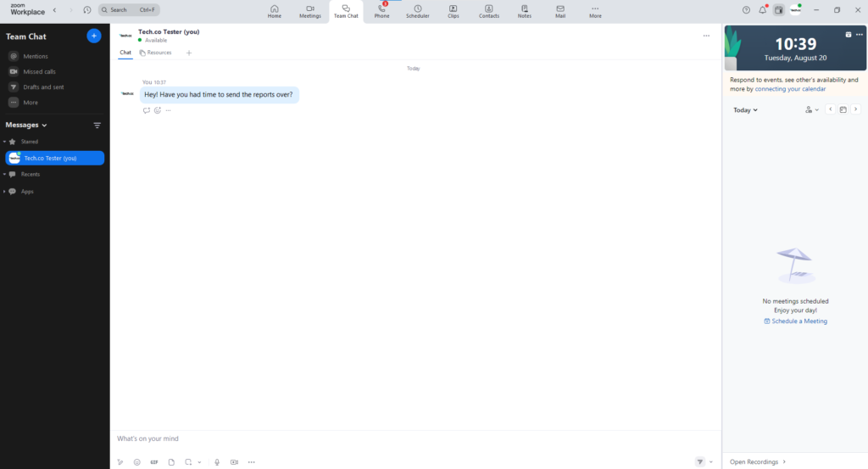Click the What's on your mind message box
This screenshot has width=868, height=469.
coord(407,438)
